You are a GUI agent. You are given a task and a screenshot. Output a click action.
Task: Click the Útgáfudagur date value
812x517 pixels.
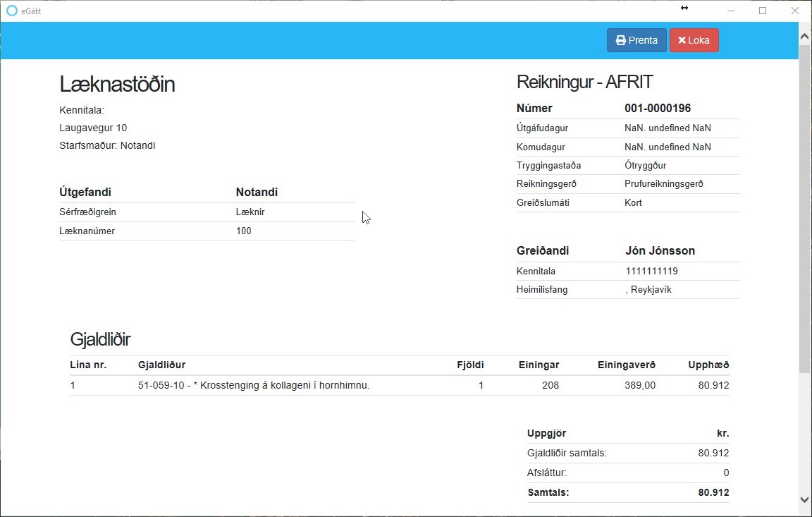668,128
